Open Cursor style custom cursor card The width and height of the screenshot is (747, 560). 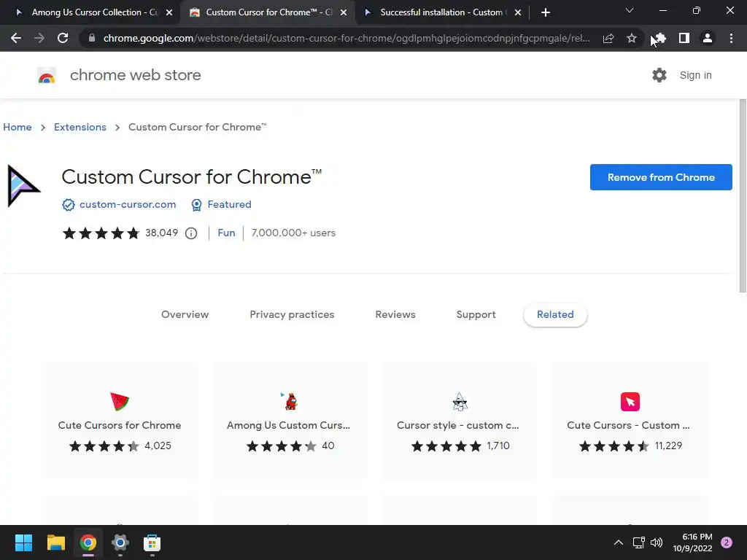(460, 420)
